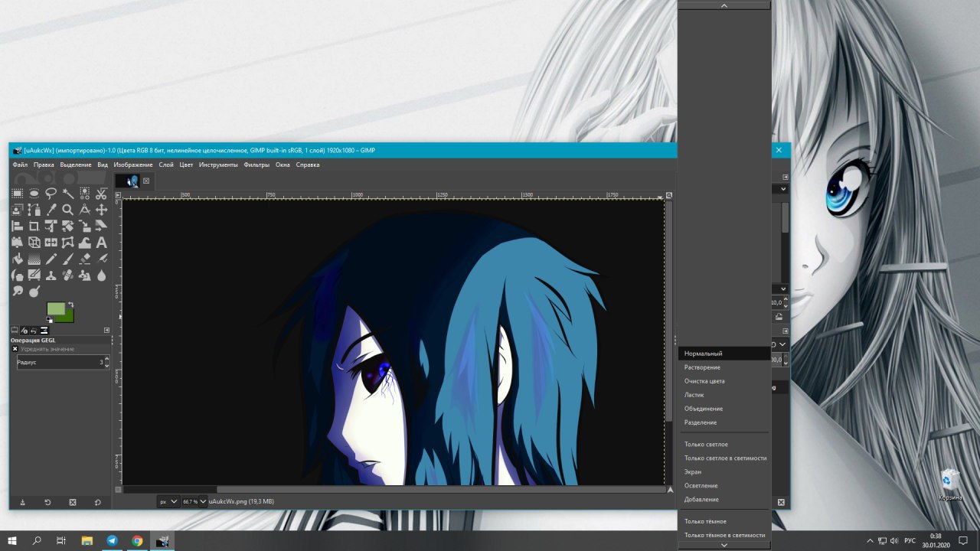Select the MyPaint Brush tool
The width and height of the screenshot is (980, 551).
(x=34, y=275)
